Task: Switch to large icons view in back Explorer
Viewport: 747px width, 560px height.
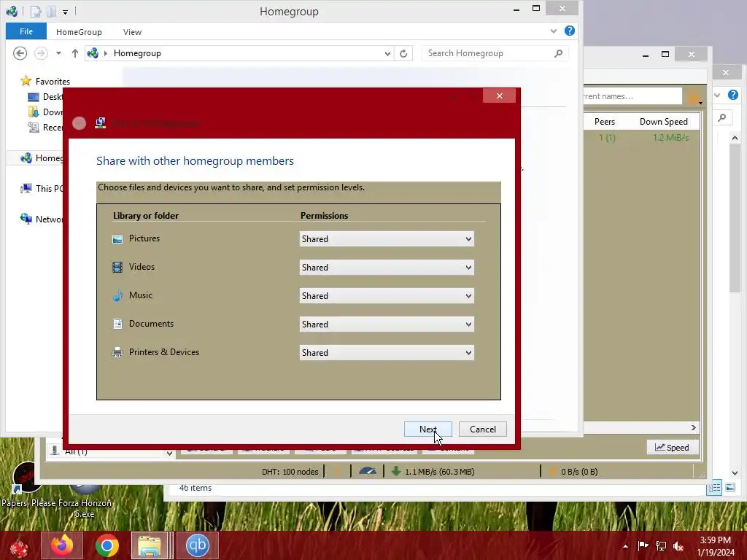Action: 729,488
